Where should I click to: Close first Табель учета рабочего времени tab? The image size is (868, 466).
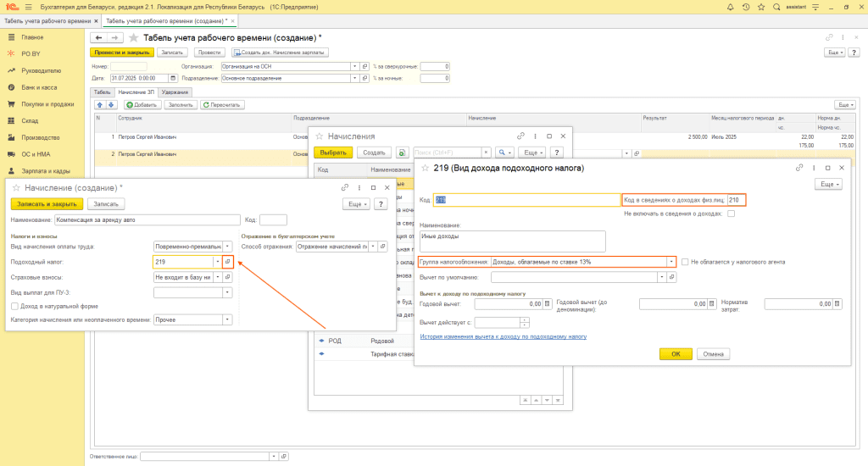coord(96,21)
